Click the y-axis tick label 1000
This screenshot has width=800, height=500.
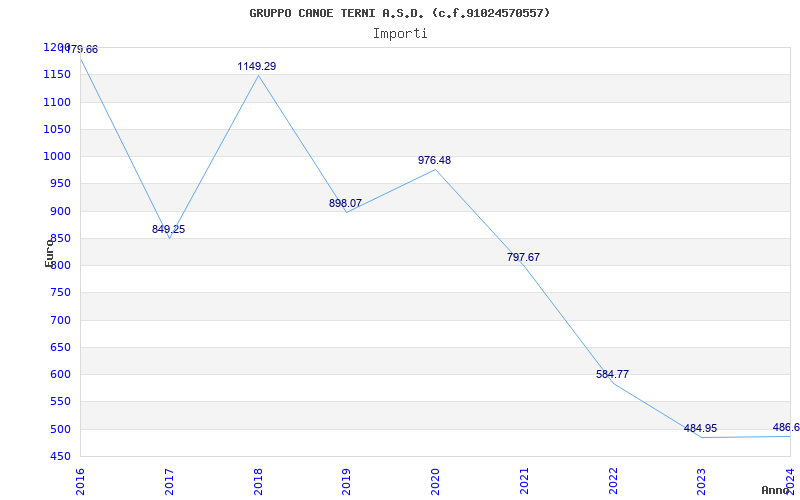(57, 157)
